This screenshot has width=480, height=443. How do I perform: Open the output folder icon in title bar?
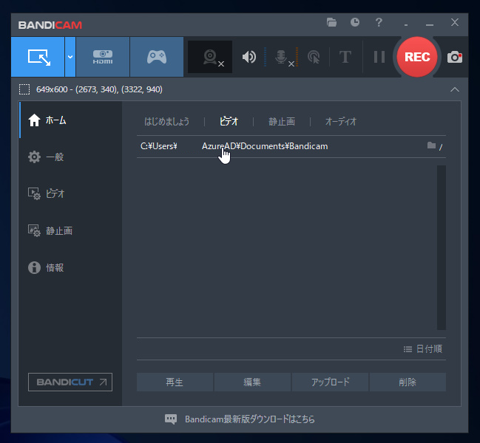click(x=332, y=23)
